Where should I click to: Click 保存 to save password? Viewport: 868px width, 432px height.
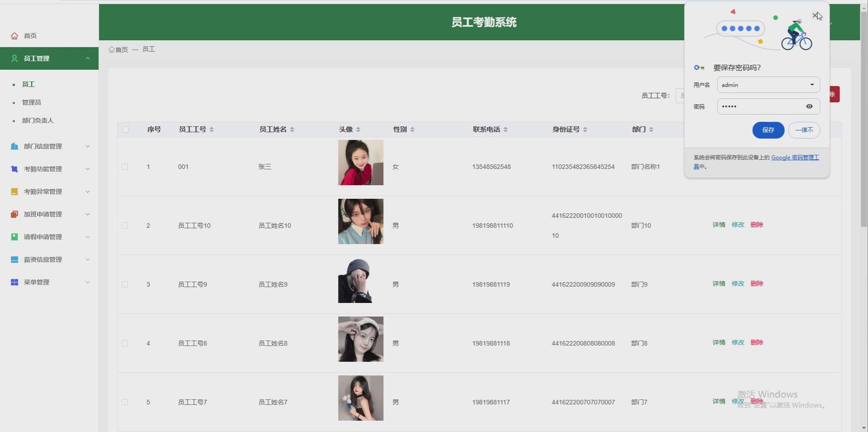coord(768,130)
